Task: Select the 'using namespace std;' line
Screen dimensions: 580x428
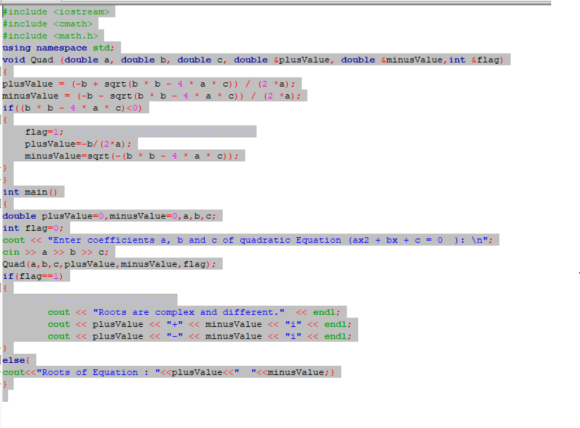Action: point(59,48)
